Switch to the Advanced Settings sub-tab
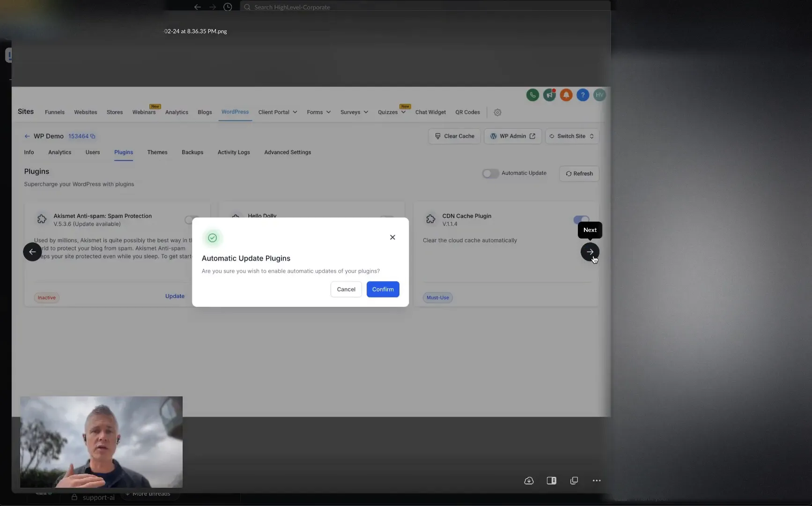 [288, 152]
